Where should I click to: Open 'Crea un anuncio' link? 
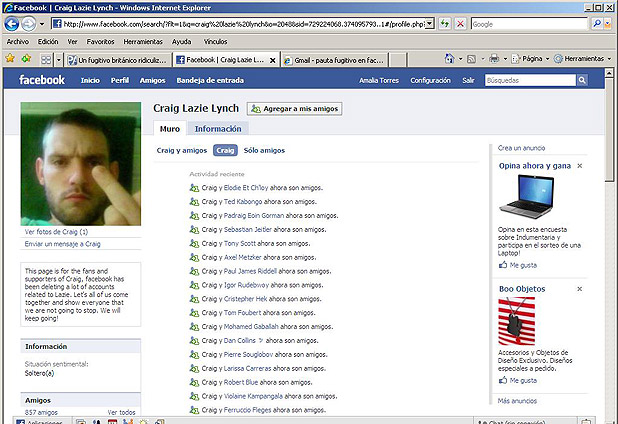[x=521, y=148]
